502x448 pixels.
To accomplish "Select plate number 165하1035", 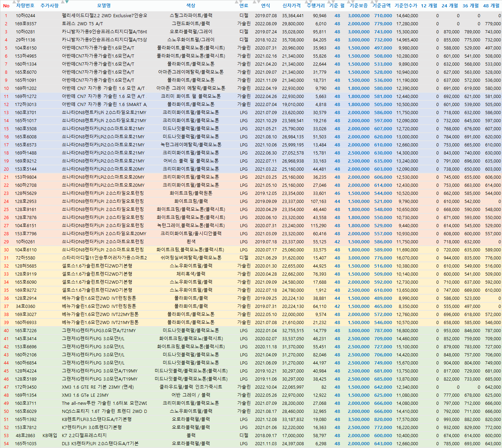I will coord(25,444).
